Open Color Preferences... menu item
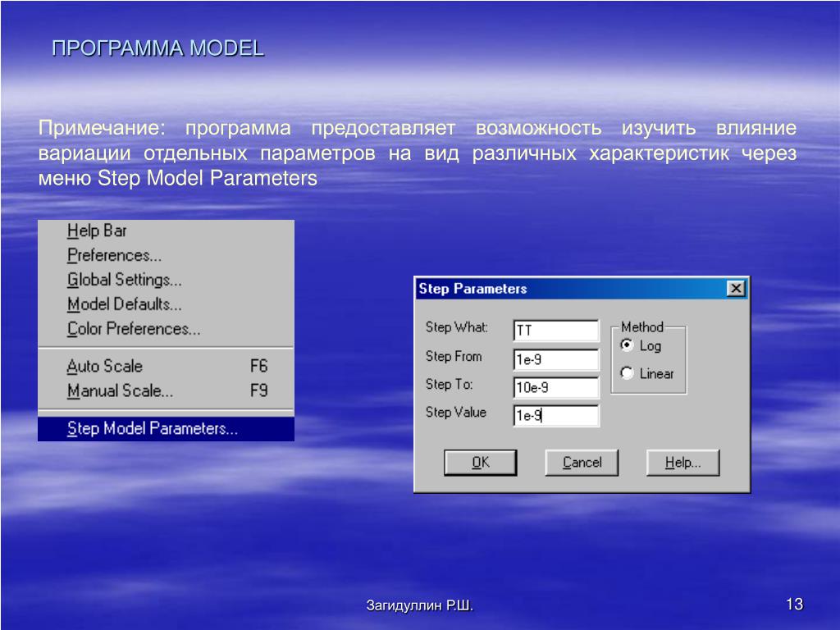The height and width of the screenshot is (630, 840). tap(166, 328)
